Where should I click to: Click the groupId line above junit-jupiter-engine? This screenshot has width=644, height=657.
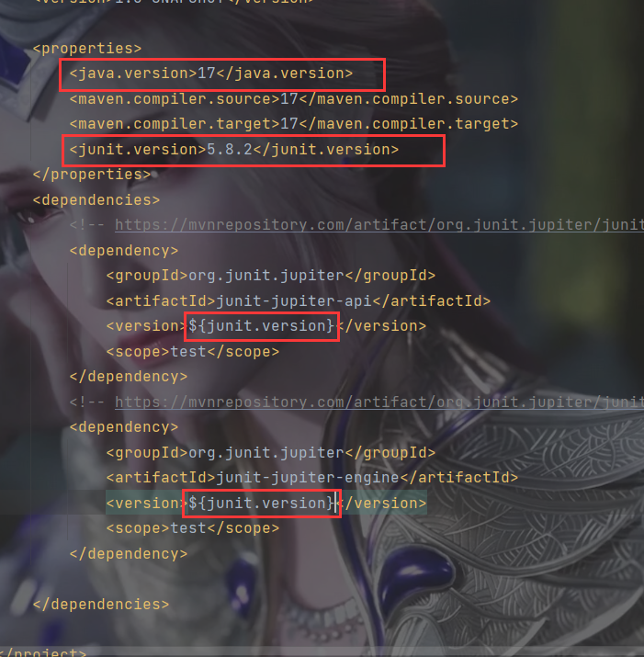click(271, 452)
